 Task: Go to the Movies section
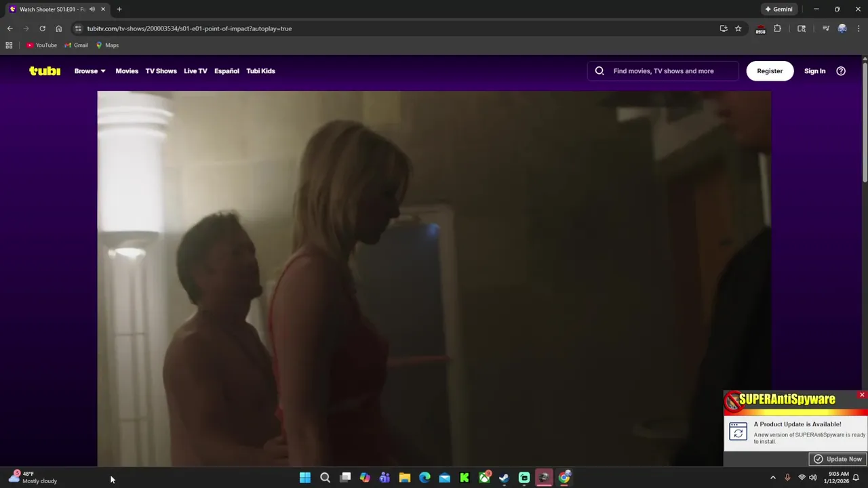point(127,70)
